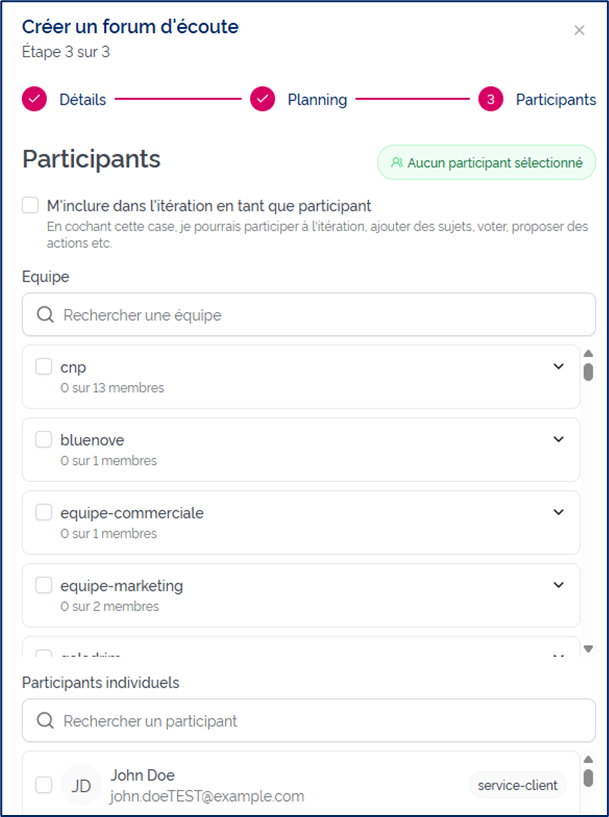This screenshot has height=817, width=609.
Task: Click the Planning step checkmark icon
Action: click(263, 99)
